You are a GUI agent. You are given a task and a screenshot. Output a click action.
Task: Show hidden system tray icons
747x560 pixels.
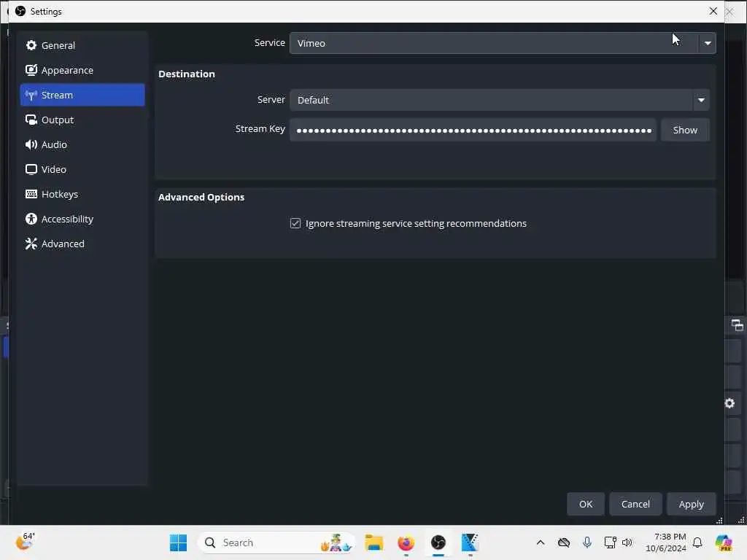541,542
